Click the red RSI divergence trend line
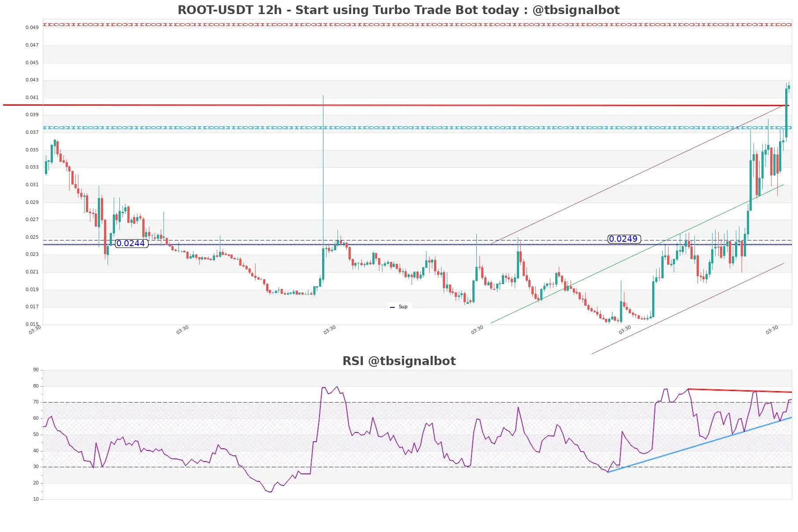 tap(740, 391)
